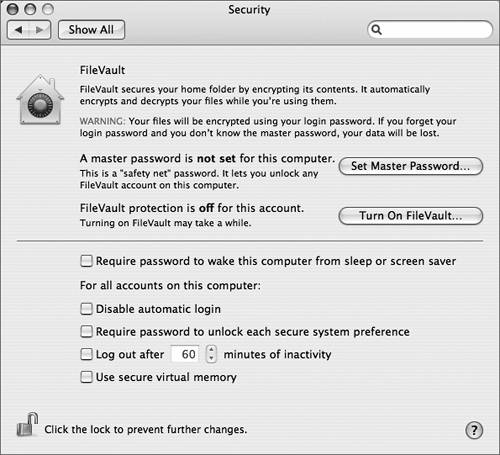The width and height of the screenshot is (500, 455).
Task: Open help with the question mark button
Action: click(x=474, y=430)
